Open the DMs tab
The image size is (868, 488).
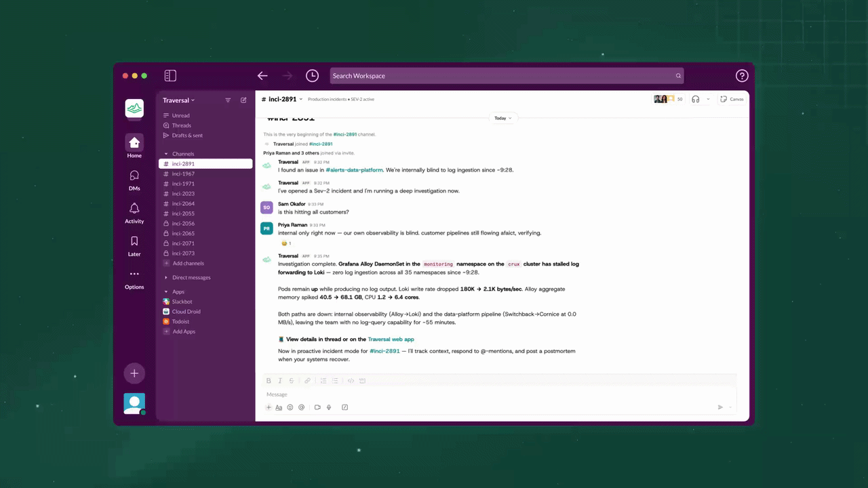coord(134,180)
